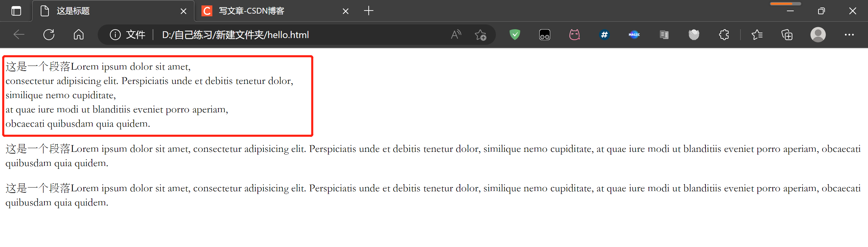Open the Magic extension icon
The width and height of the screenshot is (868, 247).
coord(634,35)
